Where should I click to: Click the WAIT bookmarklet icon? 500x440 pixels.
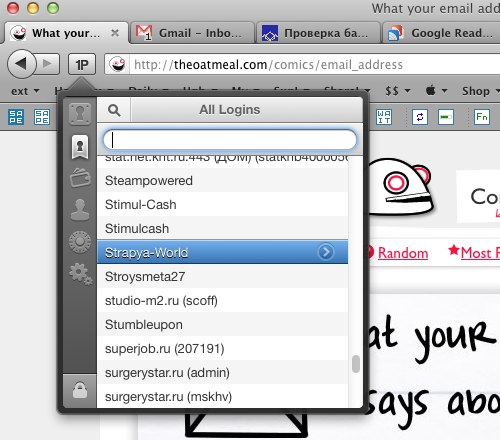tap(384, 117)
